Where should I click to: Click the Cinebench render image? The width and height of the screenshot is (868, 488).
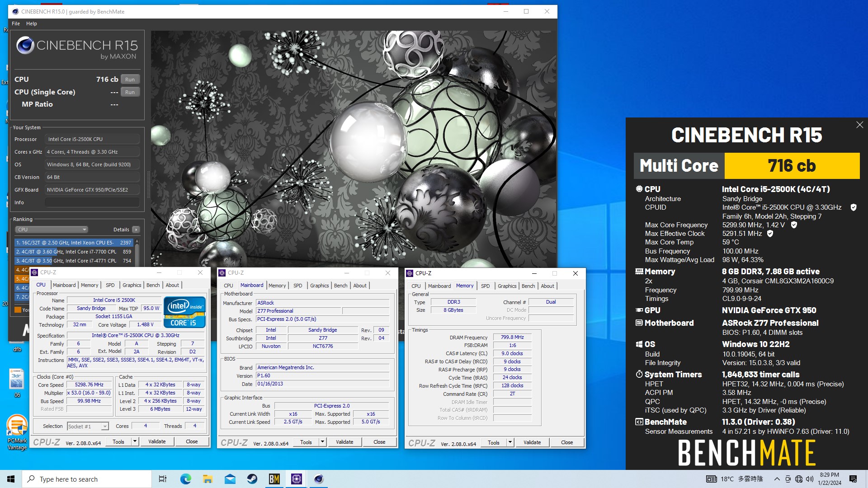coord(354,149)
